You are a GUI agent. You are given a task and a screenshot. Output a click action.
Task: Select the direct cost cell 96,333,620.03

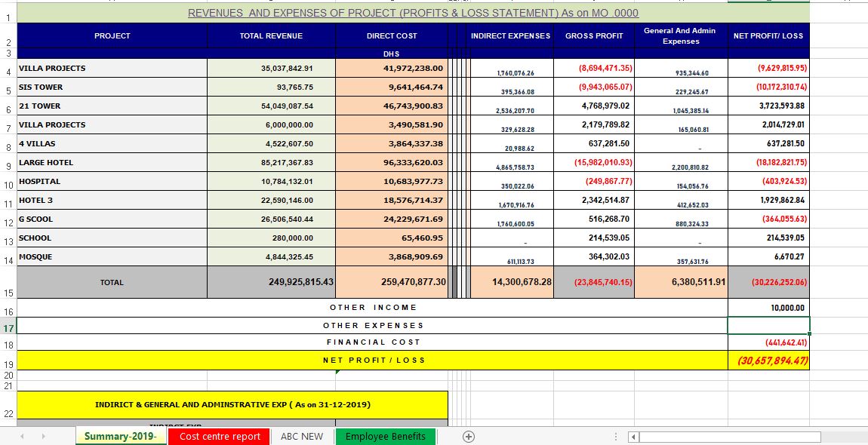tap(392, 162)
